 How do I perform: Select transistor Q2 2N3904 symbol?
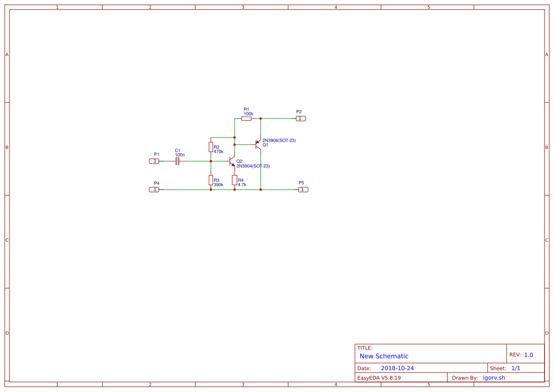(x=231, y=162)
